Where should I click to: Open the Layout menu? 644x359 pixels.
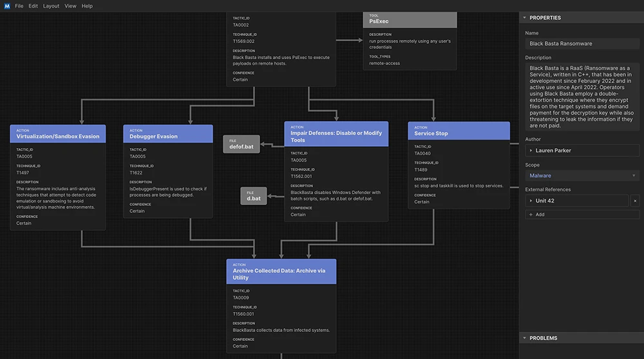(x=51, y=6)
